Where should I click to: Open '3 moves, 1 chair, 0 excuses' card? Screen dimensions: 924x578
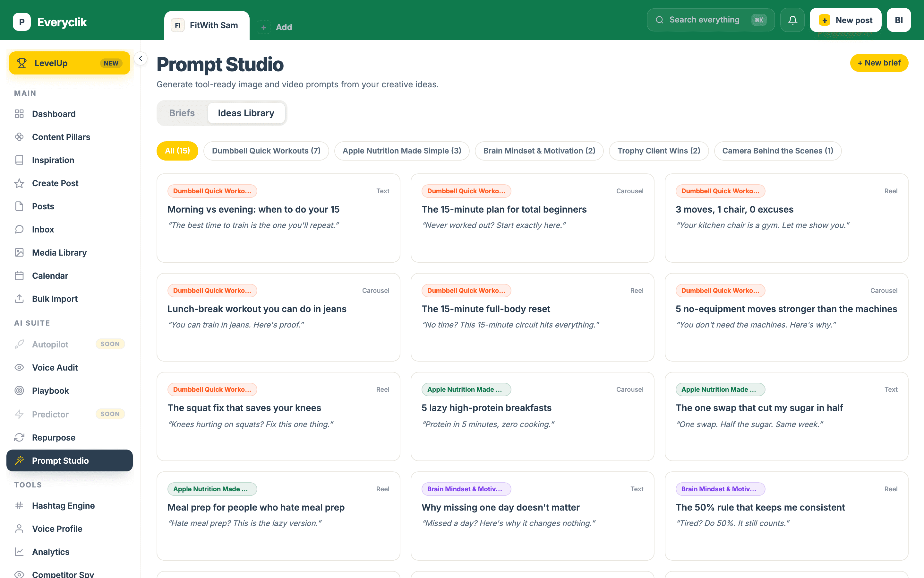coord(787,218)
